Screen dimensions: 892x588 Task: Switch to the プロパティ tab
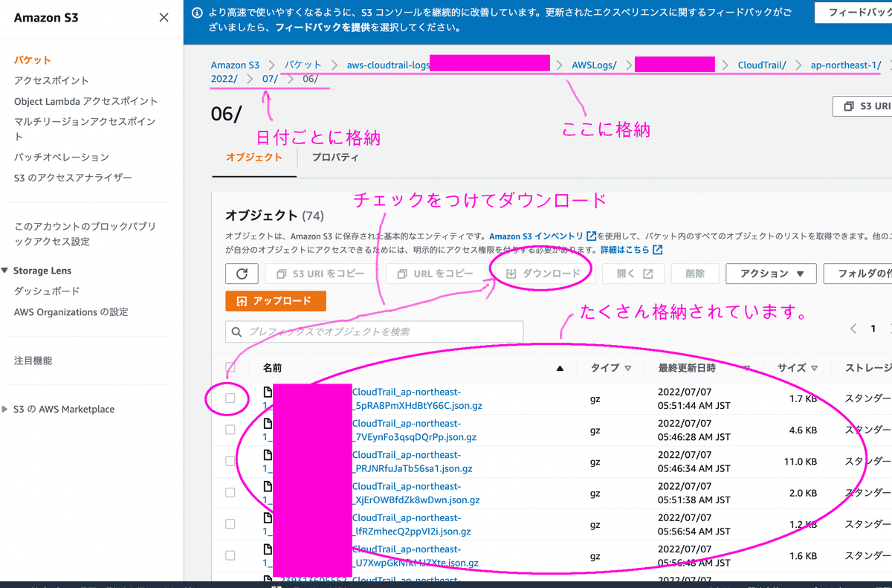[335, 158]
